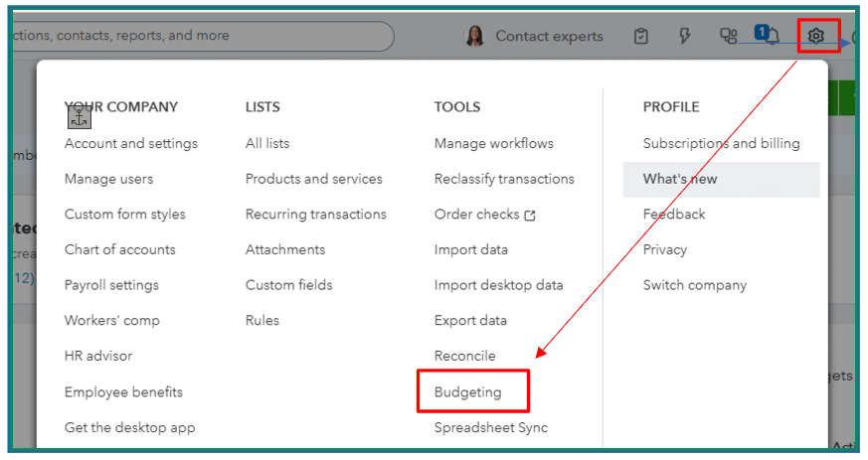868x460 pixels.
Task: Open Employee benefits
Action: click(123, 392)
